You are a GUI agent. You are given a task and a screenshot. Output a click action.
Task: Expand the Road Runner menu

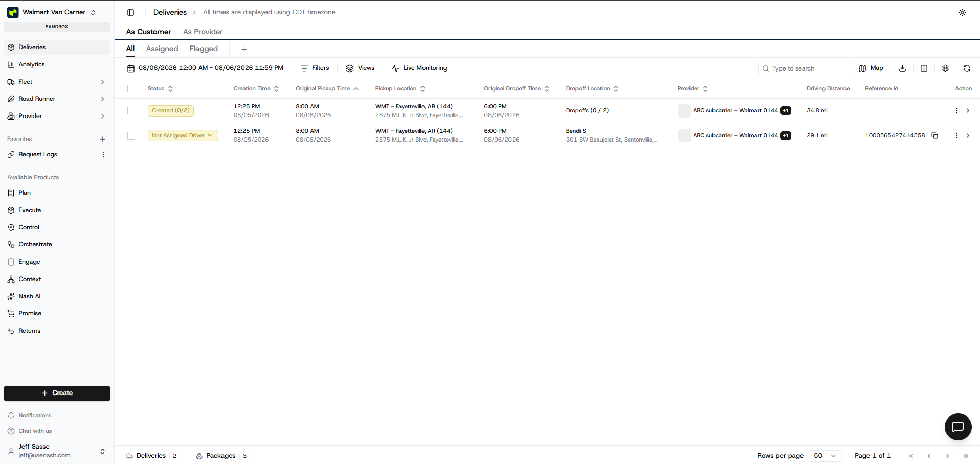click(57, 99)
